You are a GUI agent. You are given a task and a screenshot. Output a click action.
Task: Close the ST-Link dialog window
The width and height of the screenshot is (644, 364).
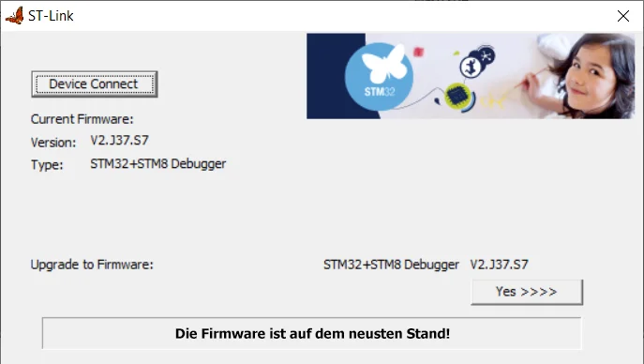pos(623,16)
